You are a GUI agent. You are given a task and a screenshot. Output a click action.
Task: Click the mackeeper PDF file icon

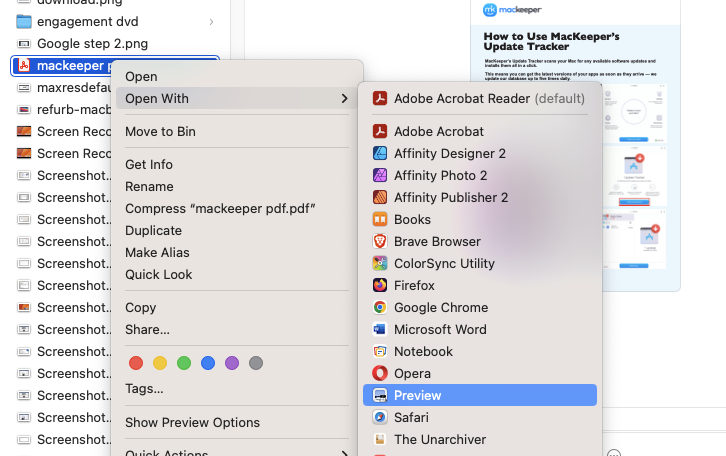click(24, 65)
